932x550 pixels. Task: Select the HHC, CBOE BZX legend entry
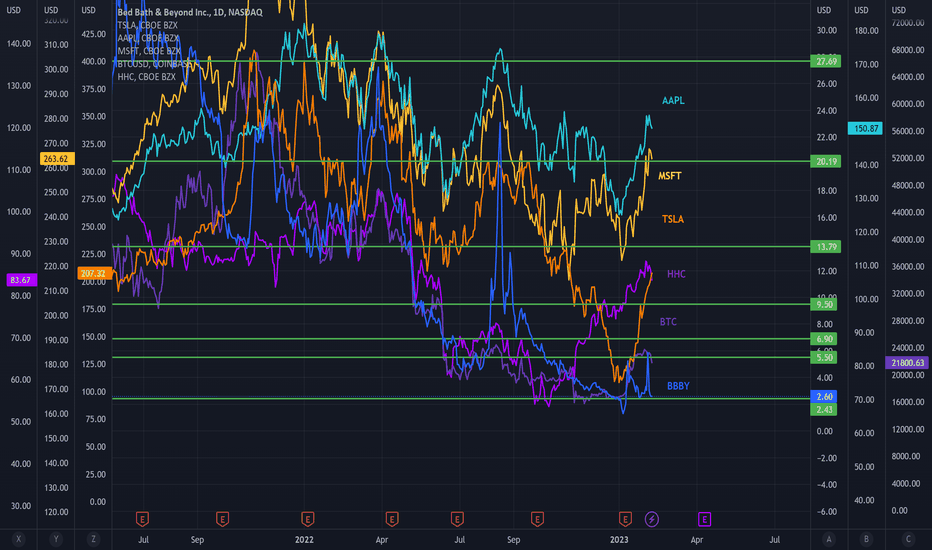[x=146, y=77]
